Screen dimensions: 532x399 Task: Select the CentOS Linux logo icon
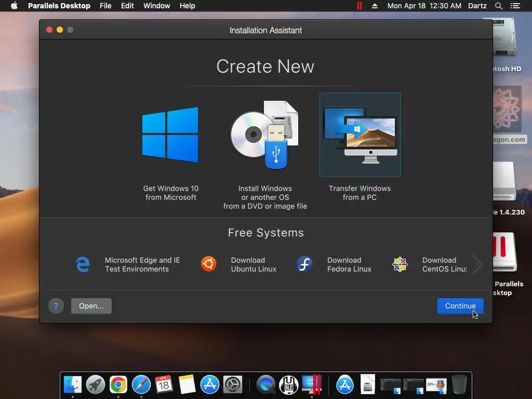click(x=400, y=264)
